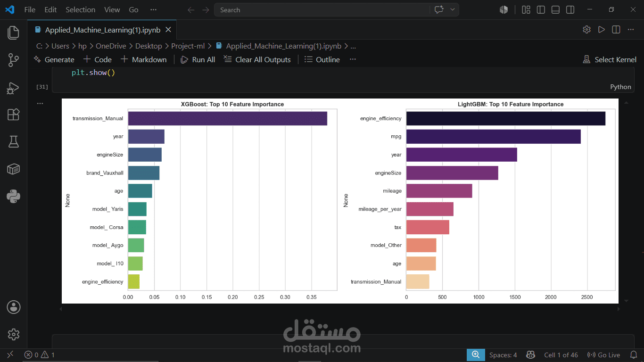Viewport: 644px width, 362px height.
Task: Click Run All cells
Action: coord(198,59)
